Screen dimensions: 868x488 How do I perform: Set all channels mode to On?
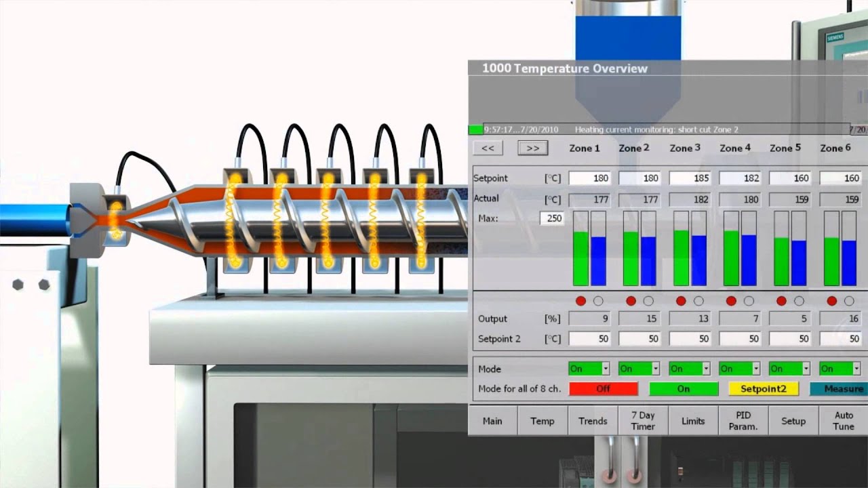click(684, 389)
